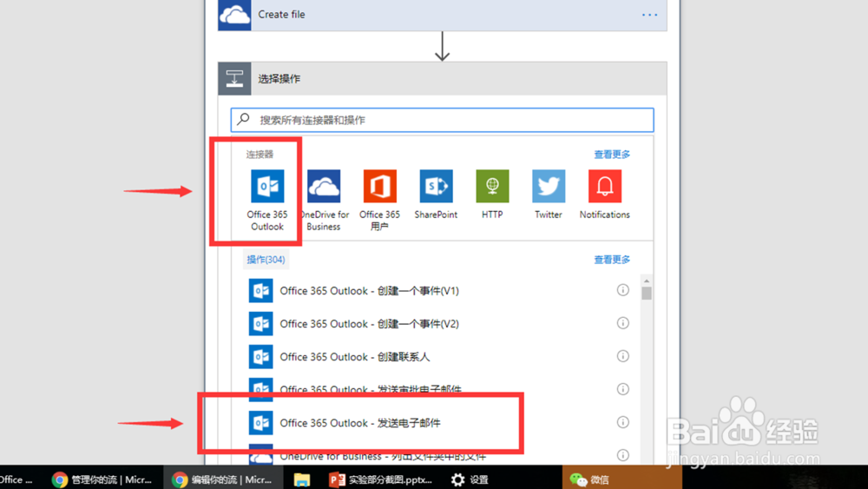The height and width of the screenshot is (489, 868).
Task: Show info for 发送电子邮件 action
Action: (x=622, y=422)
